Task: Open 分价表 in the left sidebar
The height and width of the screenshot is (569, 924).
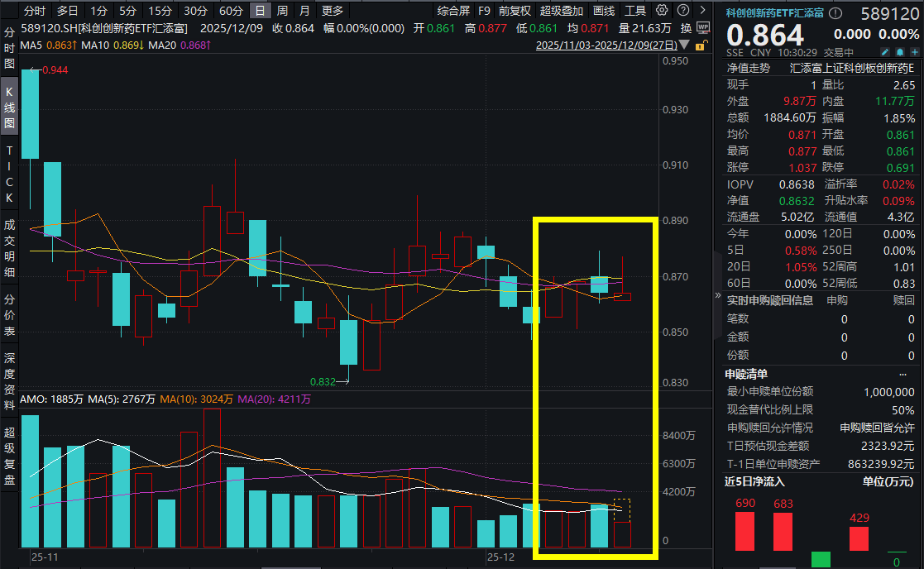Action: point(9,315)
